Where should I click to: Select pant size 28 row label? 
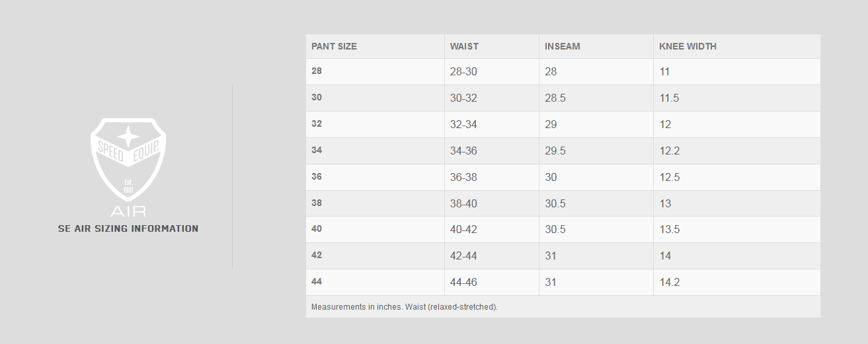coord(317,71)
